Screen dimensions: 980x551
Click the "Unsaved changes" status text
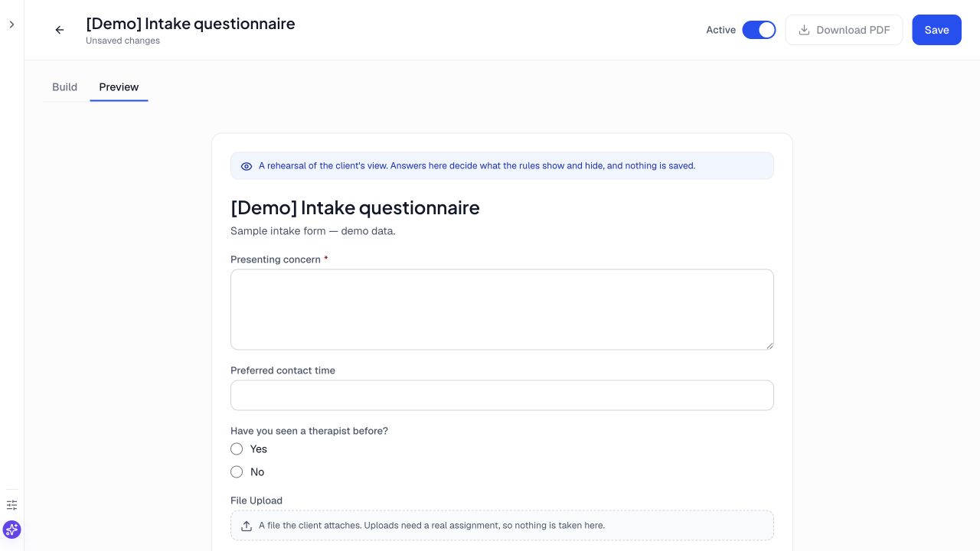click(122, 41)
